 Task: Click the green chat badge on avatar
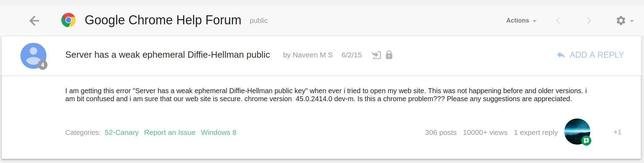coord(586,140)
